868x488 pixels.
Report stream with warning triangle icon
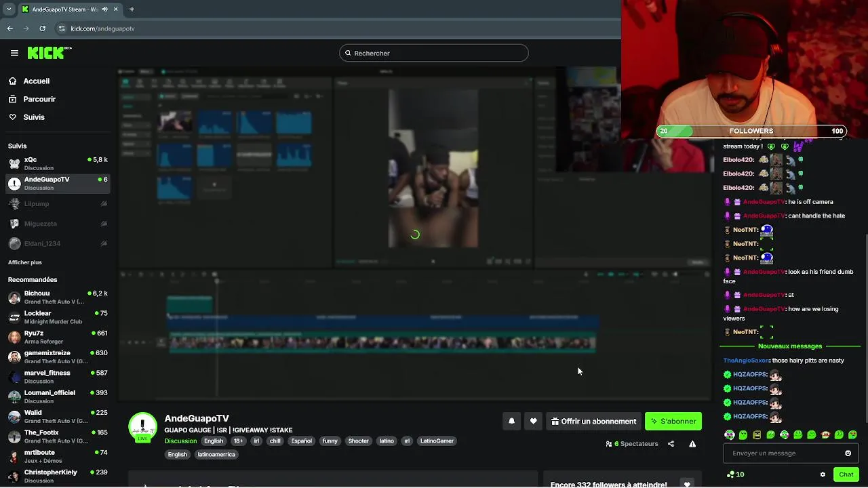692,444
